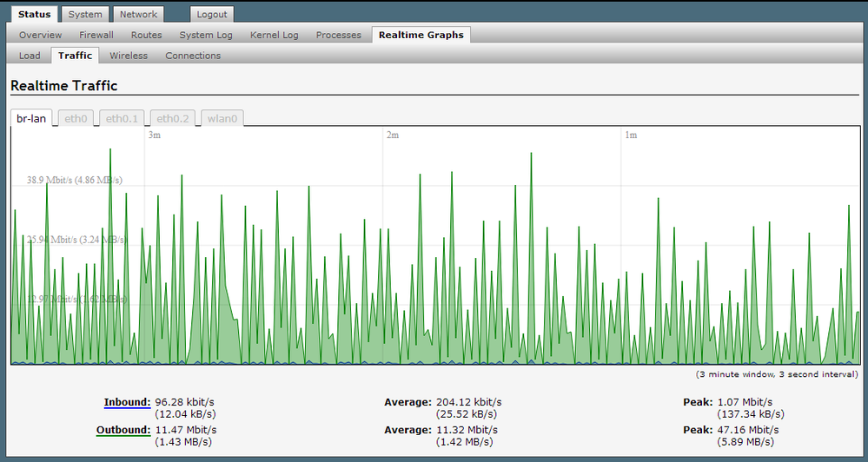Click the Logout tab
The height and width of the screenshot is (462, 868).
pyautogui.click(x=212, y=15)
